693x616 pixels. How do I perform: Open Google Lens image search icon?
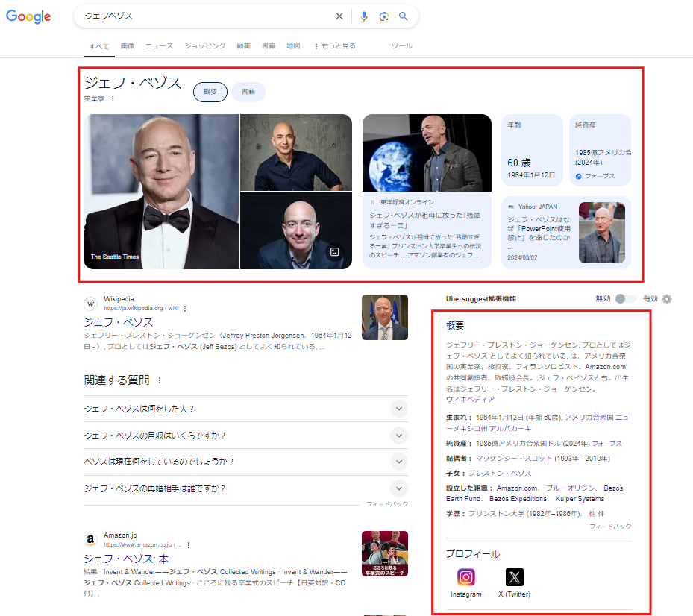coord(383,16)
